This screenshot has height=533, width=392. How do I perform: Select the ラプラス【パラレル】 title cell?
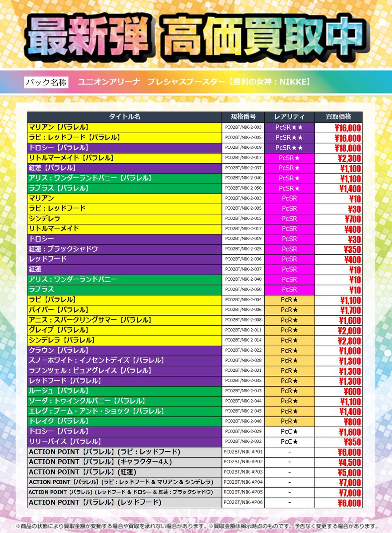tap(125, 189)
